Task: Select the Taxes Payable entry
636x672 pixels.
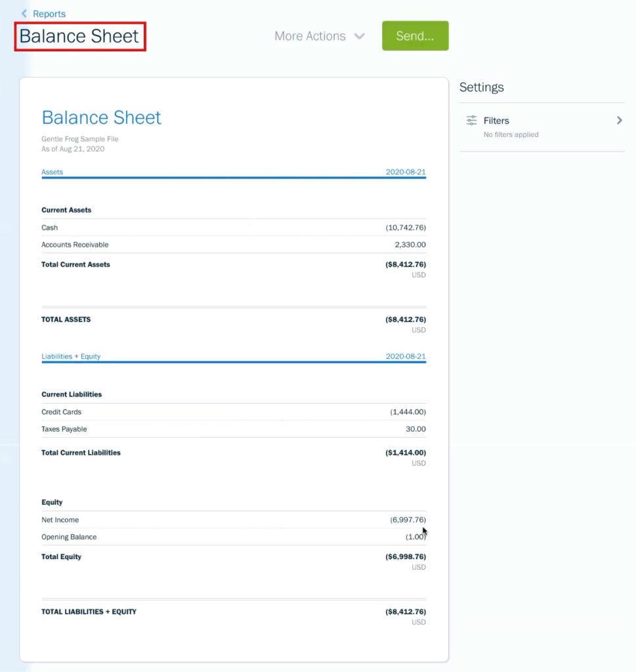Action: coord(64,429)
